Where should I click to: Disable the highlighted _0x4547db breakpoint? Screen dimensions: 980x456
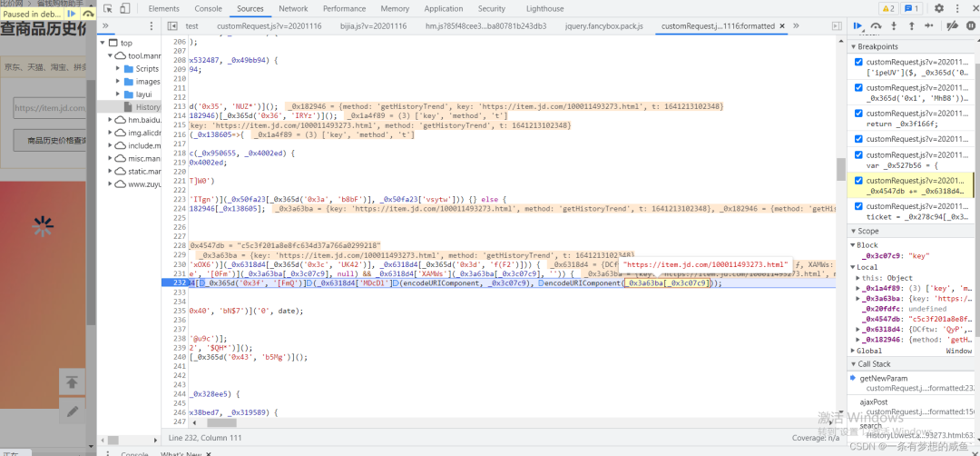click(858, 181)
